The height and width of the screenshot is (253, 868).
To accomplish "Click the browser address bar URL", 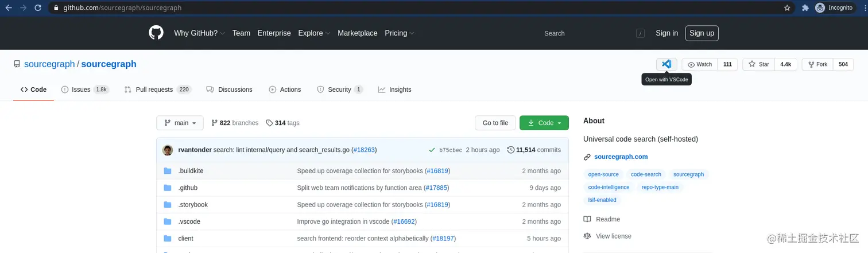I will tap(122, 8).
